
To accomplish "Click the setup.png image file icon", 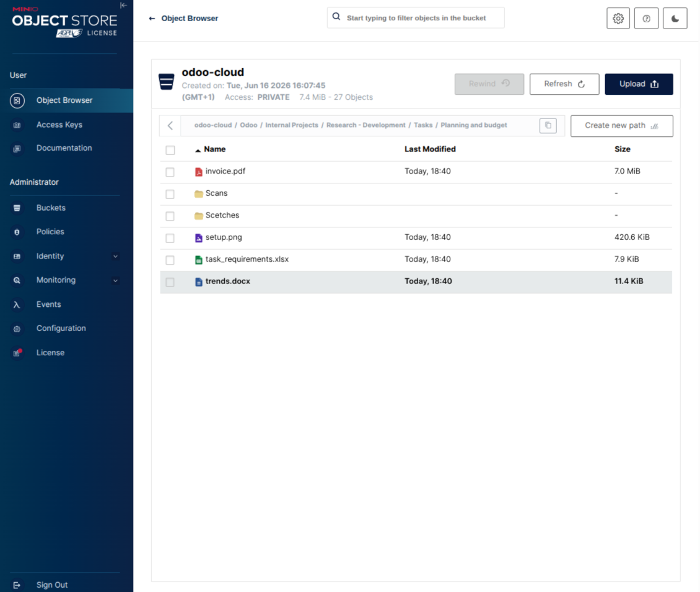I will click(199, 237).
